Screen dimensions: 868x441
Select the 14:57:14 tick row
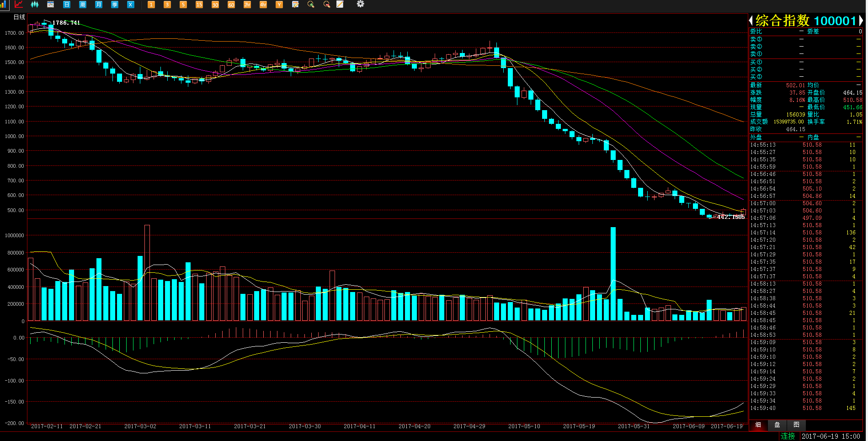point(805,233)
